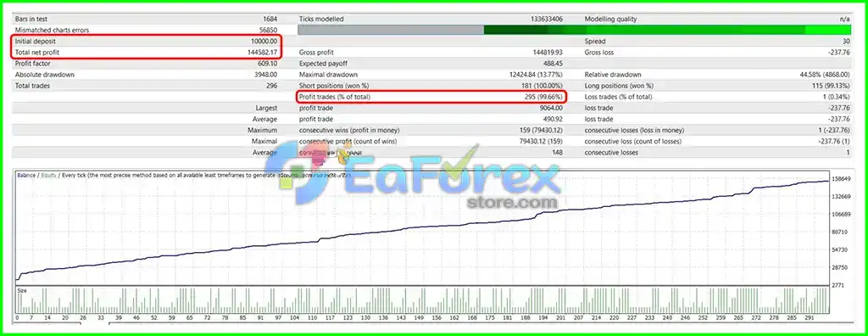Click the Size histogram panel label
Image resolution: width=868 pixels, height=336 pixels.
[x=21, y=290]
